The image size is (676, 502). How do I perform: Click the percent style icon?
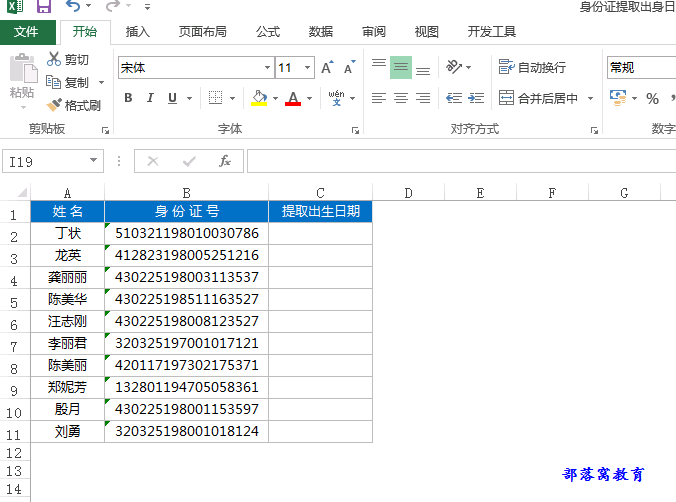click(x=652, y=98)
